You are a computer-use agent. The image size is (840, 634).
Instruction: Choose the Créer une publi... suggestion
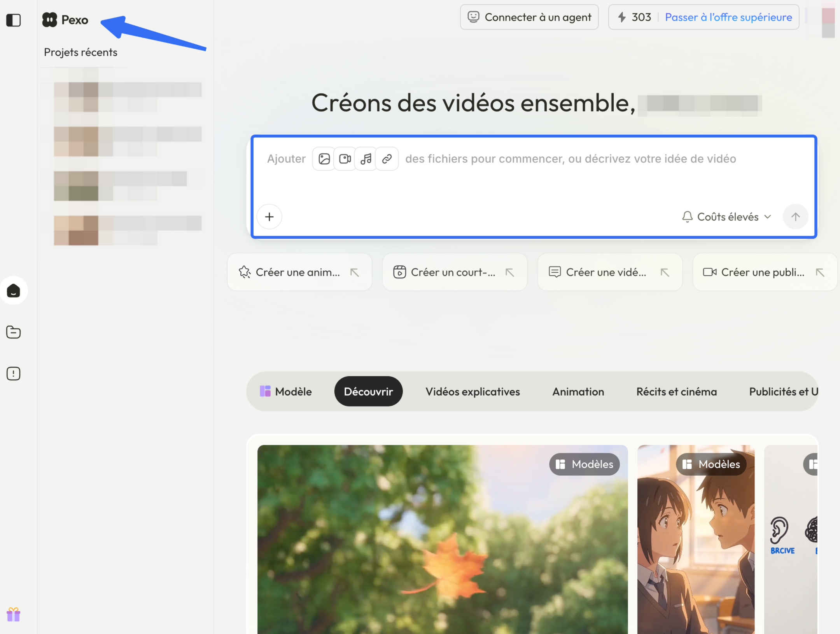click(765, 272)
